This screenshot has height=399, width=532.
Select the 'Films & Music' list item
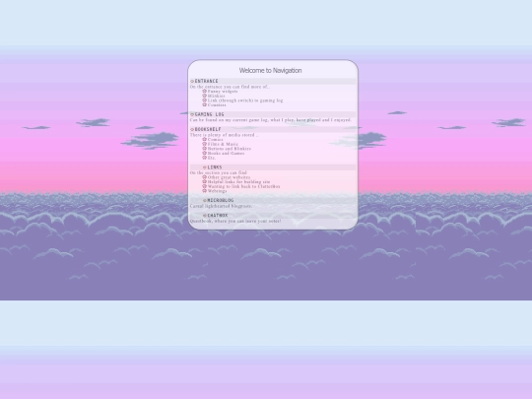coord(223,144)
